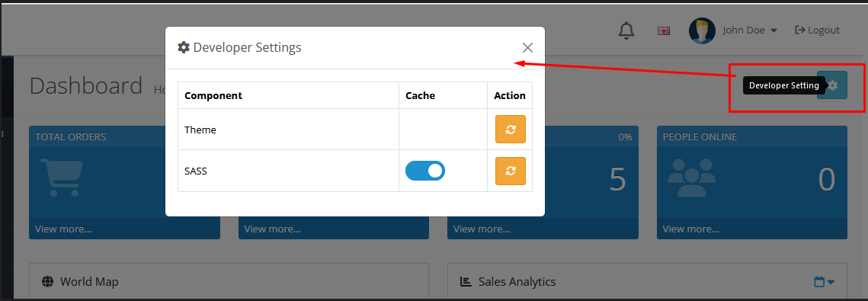Click the Total Orders shopping cart icon
Image resolution: width=868 pixels, height=301 pixels.
coord(62,178)
